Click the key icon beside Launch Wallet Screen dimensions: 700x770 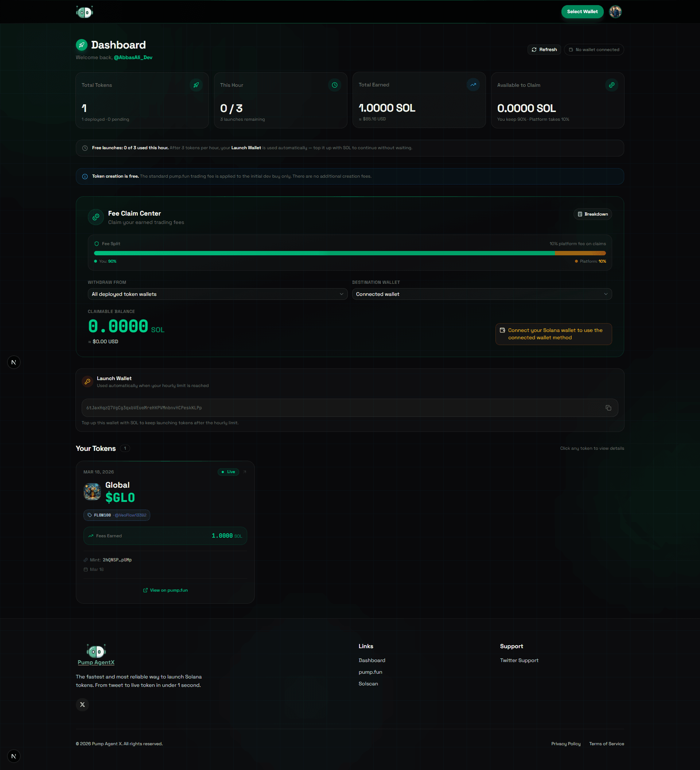click(87, 382)
